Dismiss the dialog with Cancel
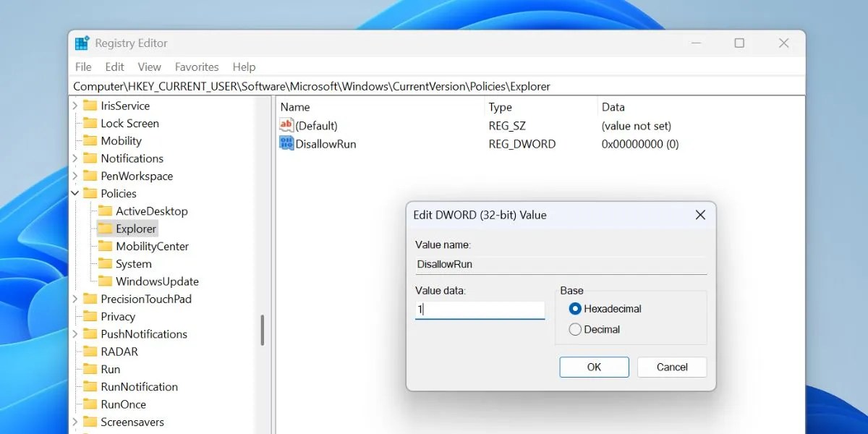 coord(671,367)
